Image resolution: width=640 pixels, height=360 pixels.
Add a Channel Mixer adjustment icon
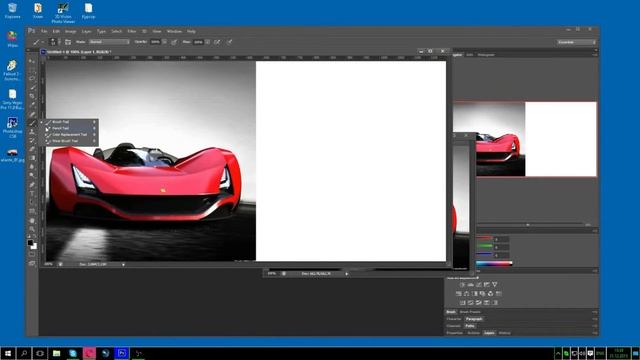click(x=490, y=293)
